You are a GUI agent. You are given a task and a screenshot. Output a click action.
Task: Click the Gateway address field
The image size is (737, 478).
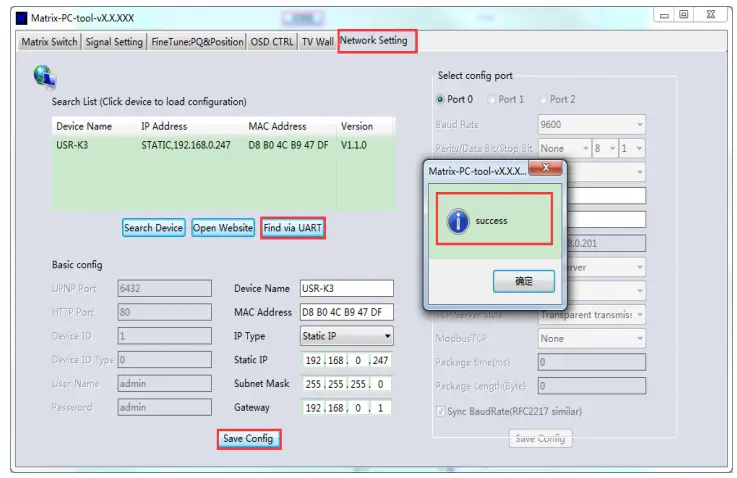click(x=347, y=407)
